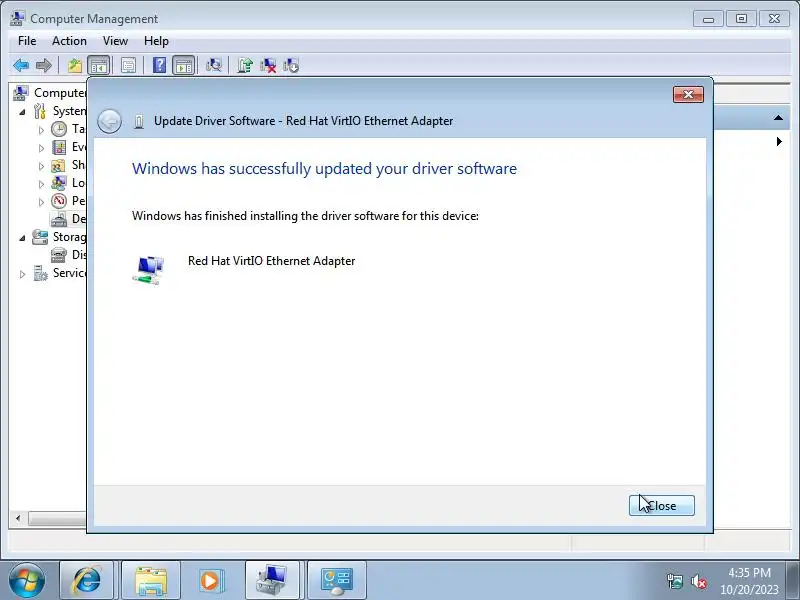Open the Help menu
800x600 pixels.
156,41
